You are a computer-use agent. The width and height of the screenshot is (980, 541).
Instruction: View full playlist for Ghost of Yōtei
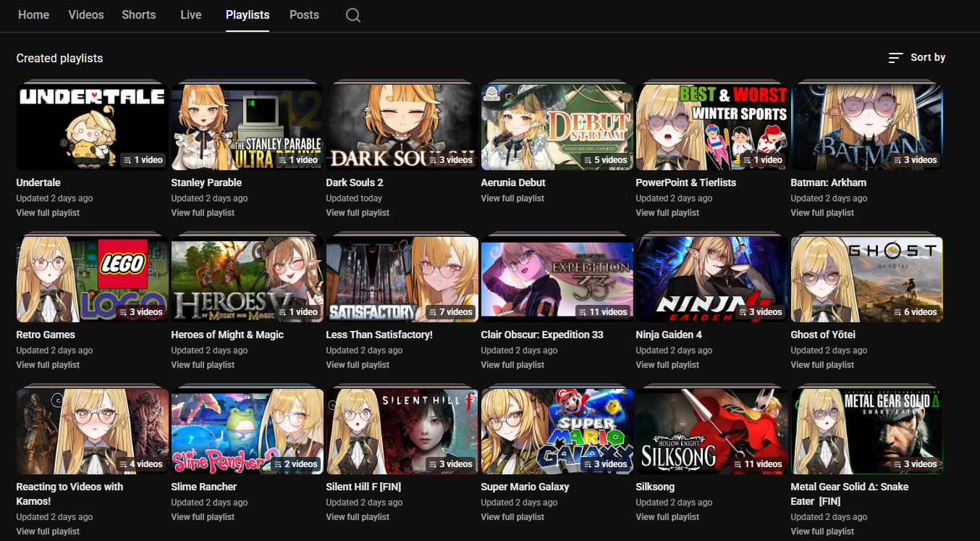point(822,365)
